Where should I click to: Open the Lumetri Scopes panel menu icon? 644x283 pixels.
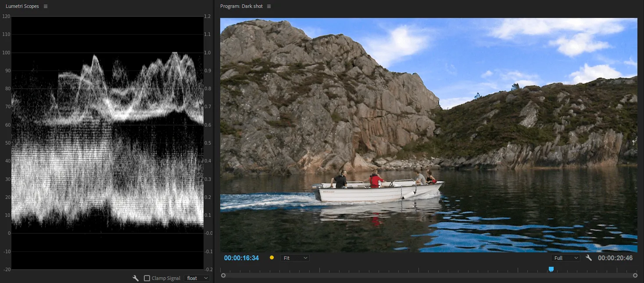(x=46, y=7)
